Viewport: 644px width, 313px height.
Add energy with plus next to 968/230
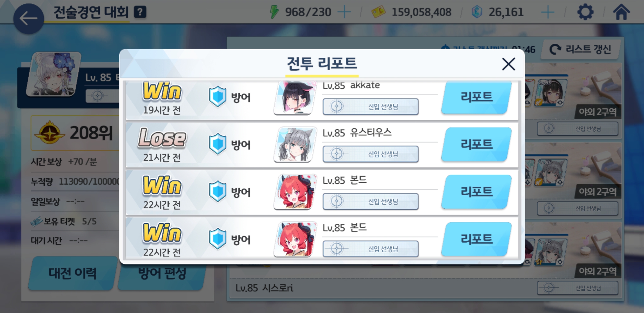344,12
